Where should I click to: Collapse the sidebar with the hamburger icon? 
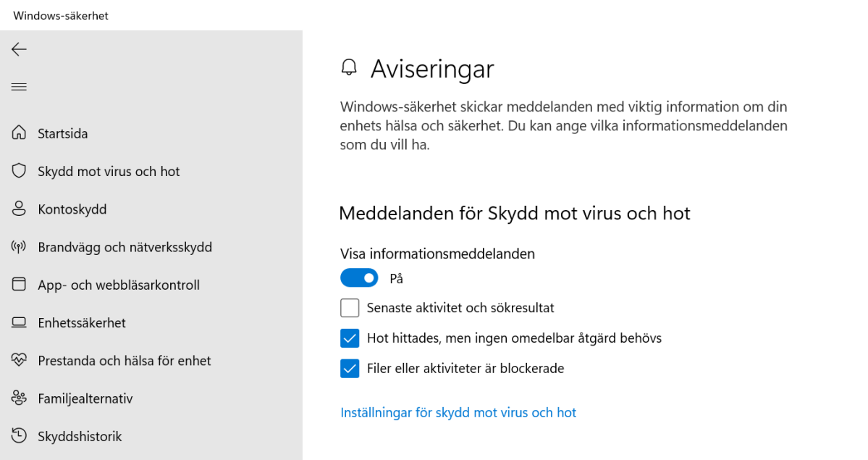[19, 86]
